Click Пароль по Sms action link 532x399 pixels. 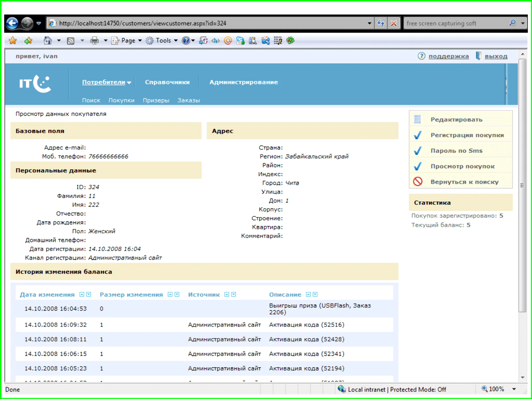pos(457,151)
